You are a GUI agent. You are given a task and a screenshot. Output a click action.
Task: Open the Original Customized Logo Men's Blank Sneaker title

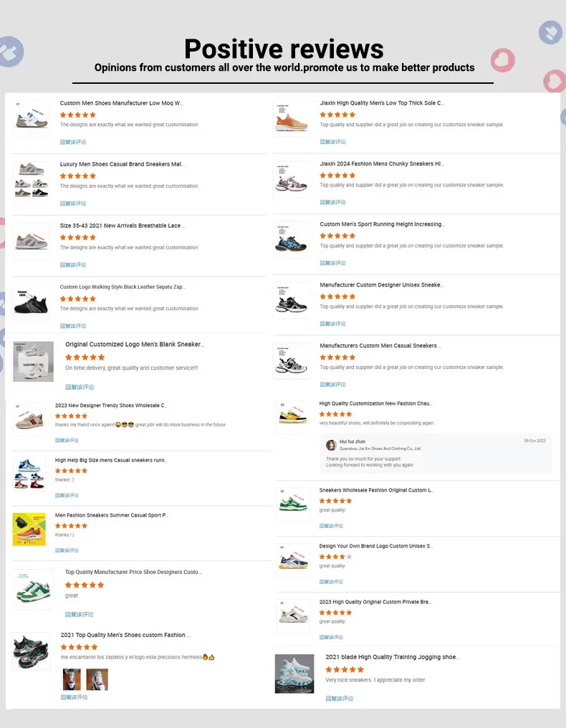(134, 345)
